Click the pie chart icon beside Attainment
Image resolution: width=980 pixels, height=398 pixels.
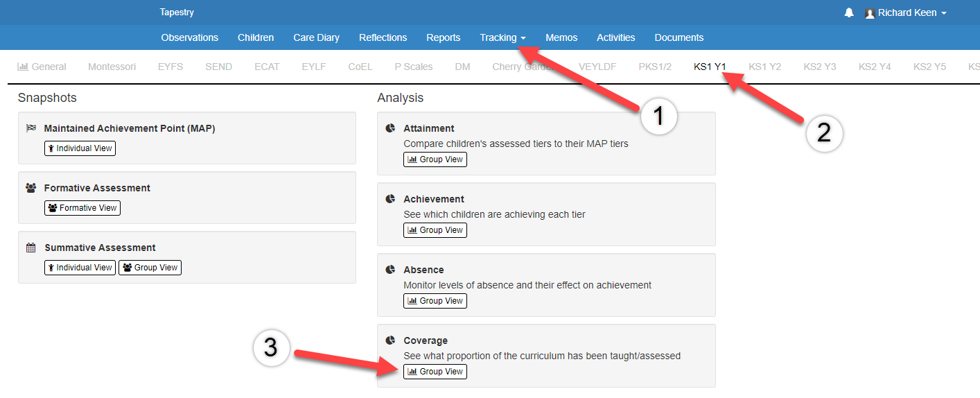click(x=390, y=128)
